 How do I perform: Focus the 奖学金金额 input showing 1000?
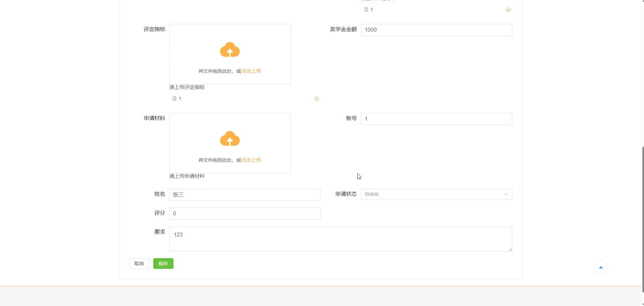(436, 30)
